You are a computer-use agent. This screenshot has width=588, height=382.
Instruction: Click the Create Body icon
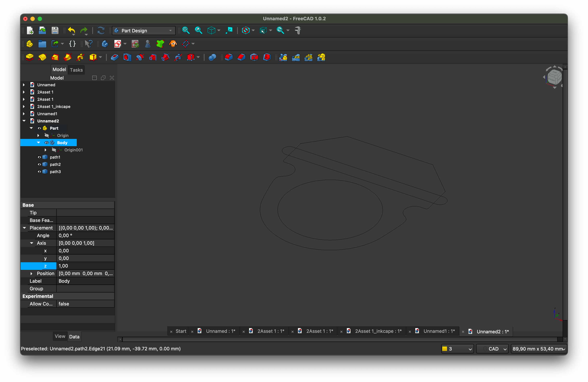(x=105, y=44)
